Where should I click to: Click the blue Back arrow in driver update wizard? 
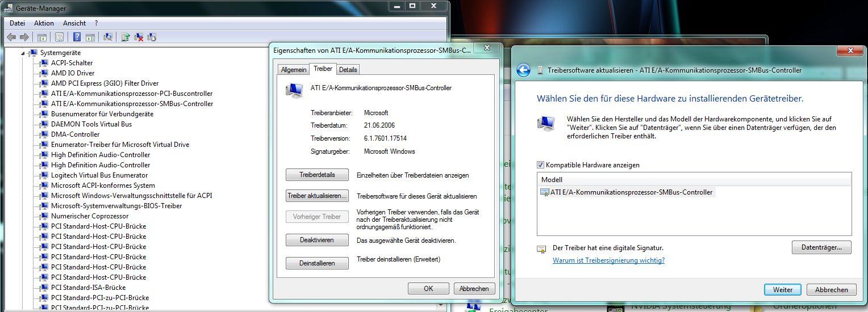(523, 70)
